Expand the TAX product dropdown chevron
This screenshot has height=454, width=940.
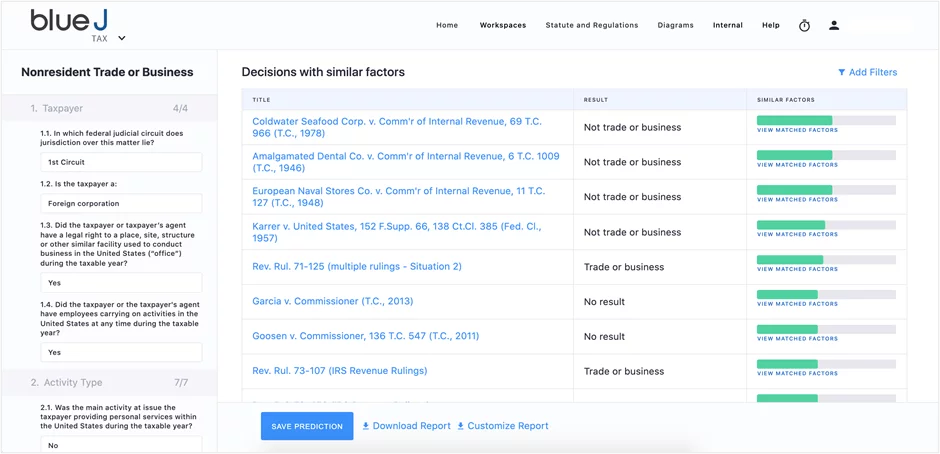(x=122, y=39)
